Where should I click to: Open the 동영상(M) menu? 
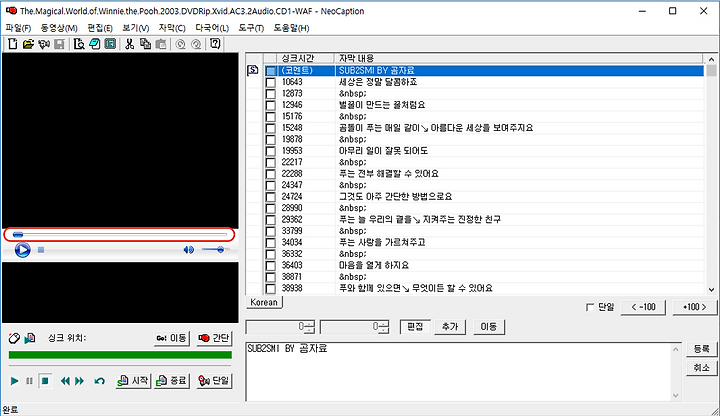[x=59, y=28]
